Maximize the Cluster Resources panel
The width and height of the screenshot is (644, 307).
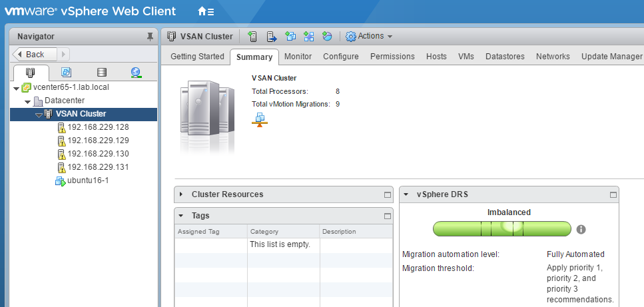388,195
